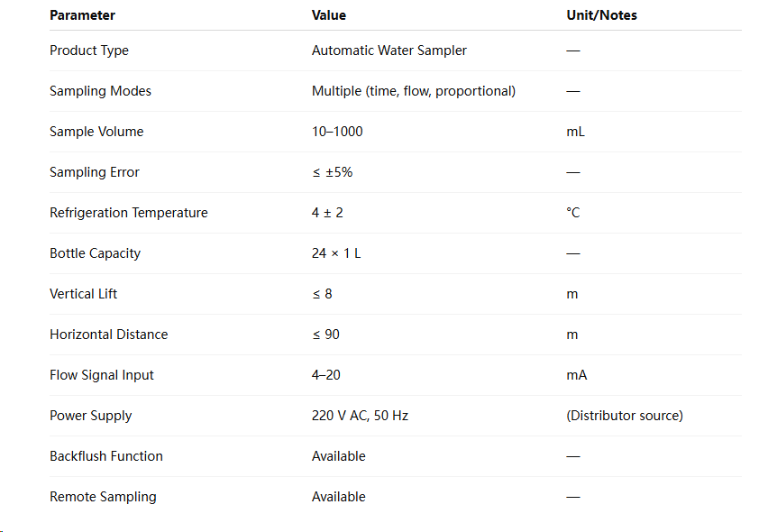Click Automatic Water Sampler value

pos(389,50)
